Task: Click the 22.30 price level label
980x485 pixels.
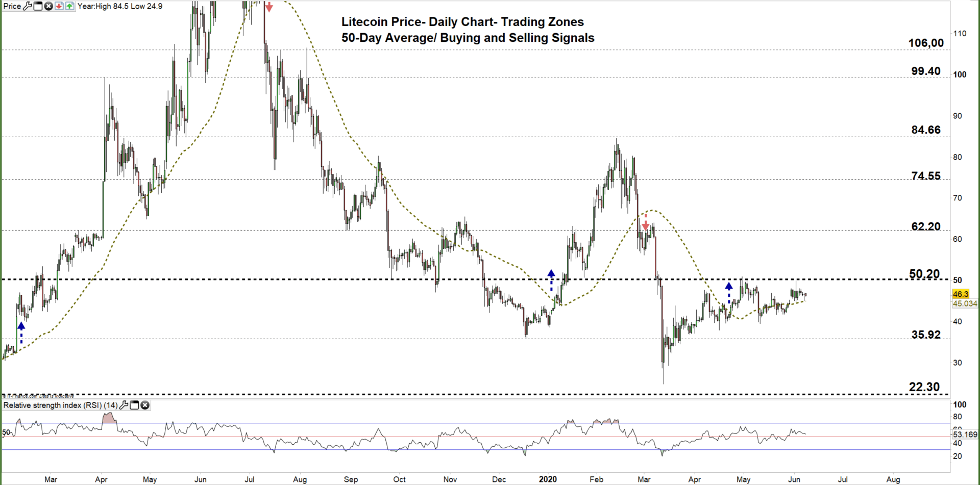Action: (924, 387)
